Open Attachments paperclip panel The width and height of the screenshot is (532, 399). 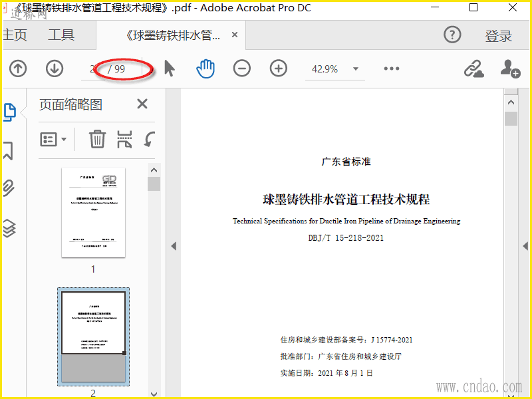[9, 189]
